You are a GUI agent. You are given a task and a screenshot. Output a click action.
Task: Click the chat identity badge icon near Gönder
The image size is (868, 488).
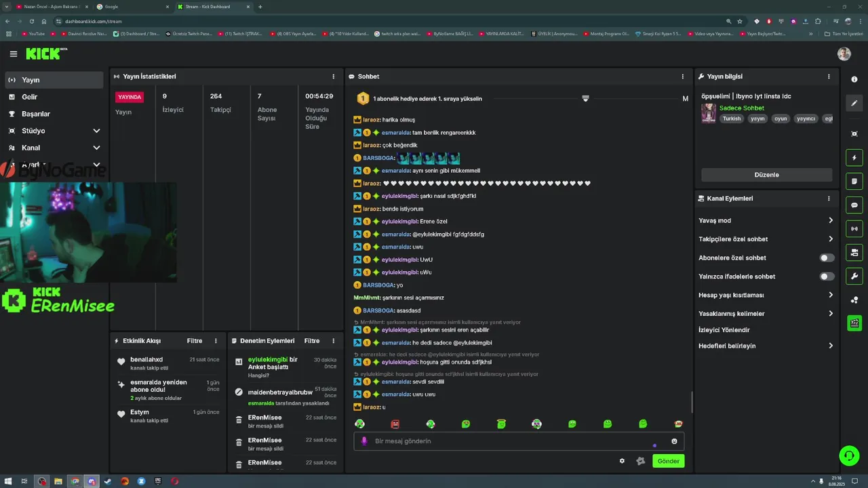(640, 461)
